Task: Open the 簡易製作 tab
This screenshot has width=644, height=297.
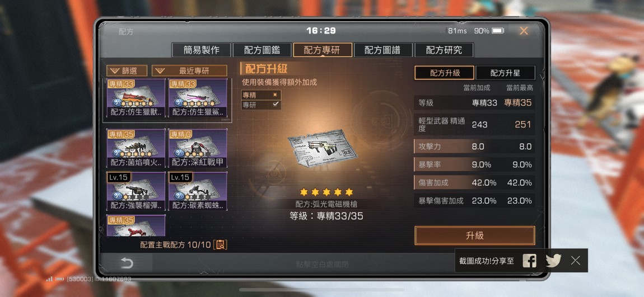Action: (x=201, y=50)
